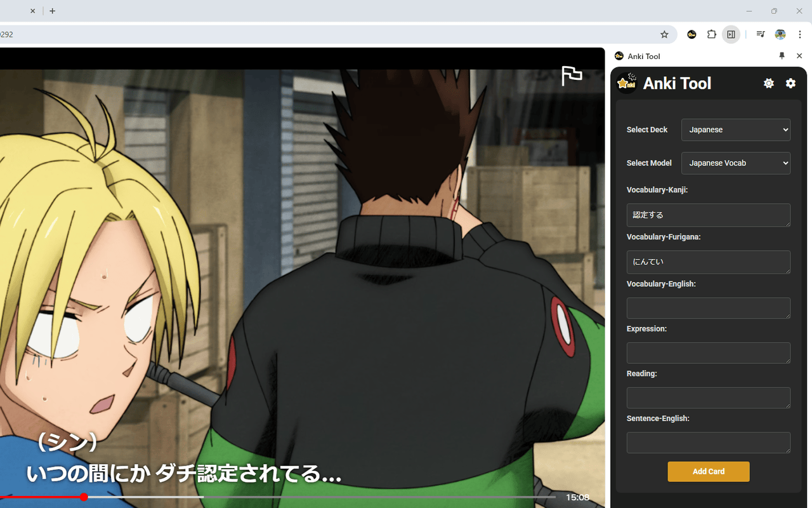812x508 pixels.
Task: Click the Vocabulary-English label
Action: pyautogui.click(x=661, y=284)
